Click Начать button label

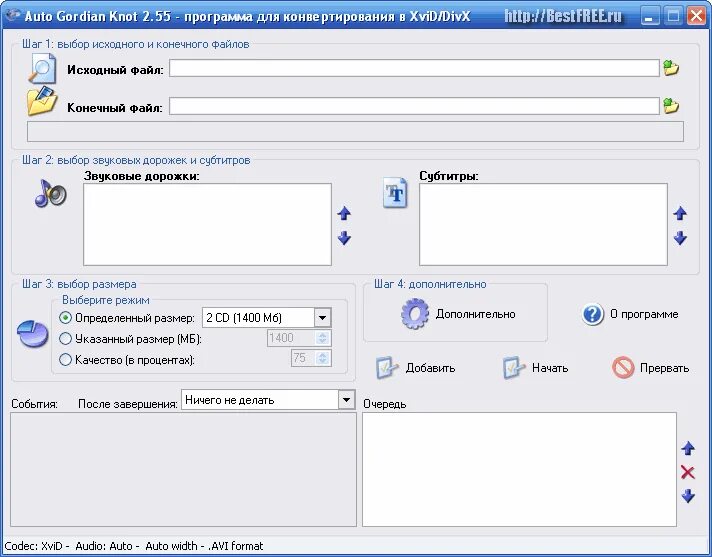click(550, 368)
